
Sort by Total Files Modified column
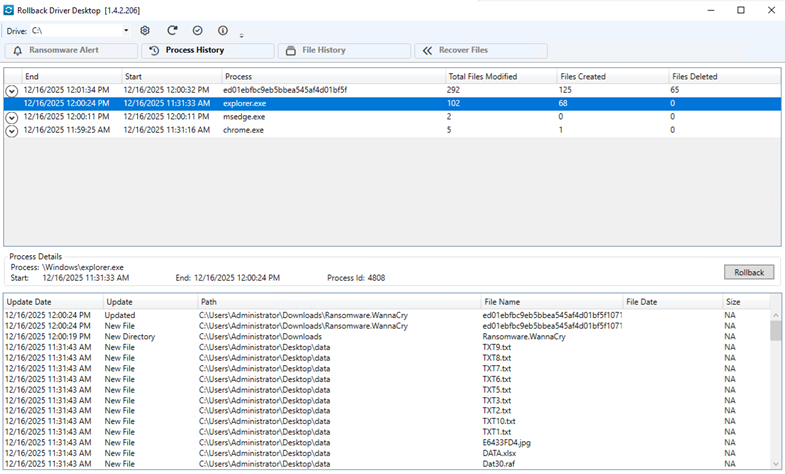[500, 76]
